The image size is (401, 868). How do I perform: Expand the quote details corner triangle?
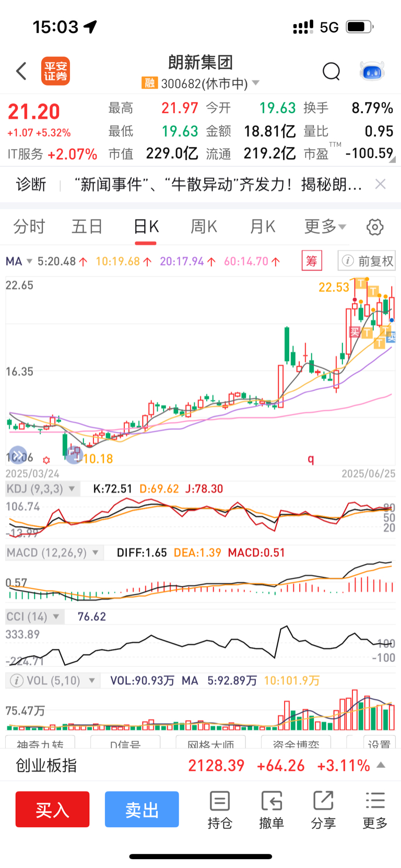[392, 159]
